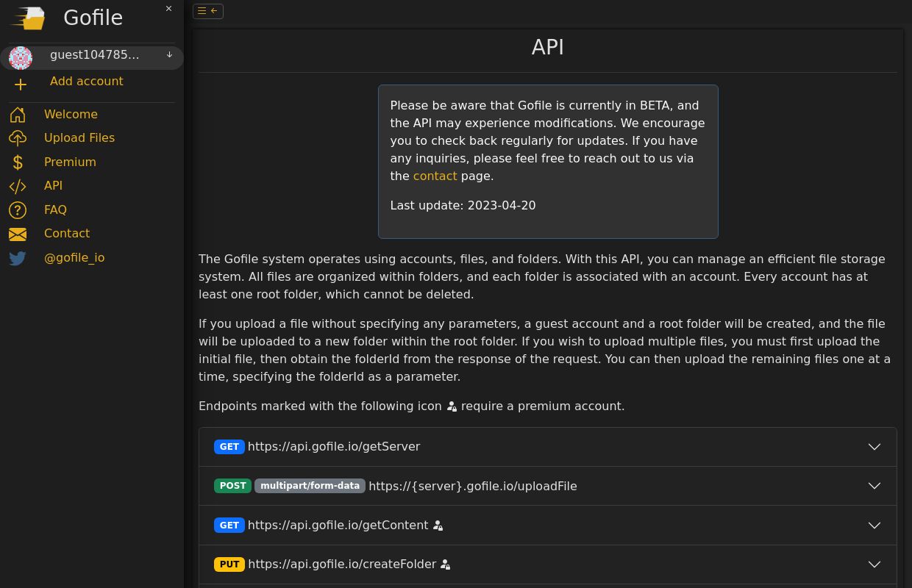This screenshot has width=912, height=588.
Task: Click the Premium dollar sign icon
Action: (18, 162)
